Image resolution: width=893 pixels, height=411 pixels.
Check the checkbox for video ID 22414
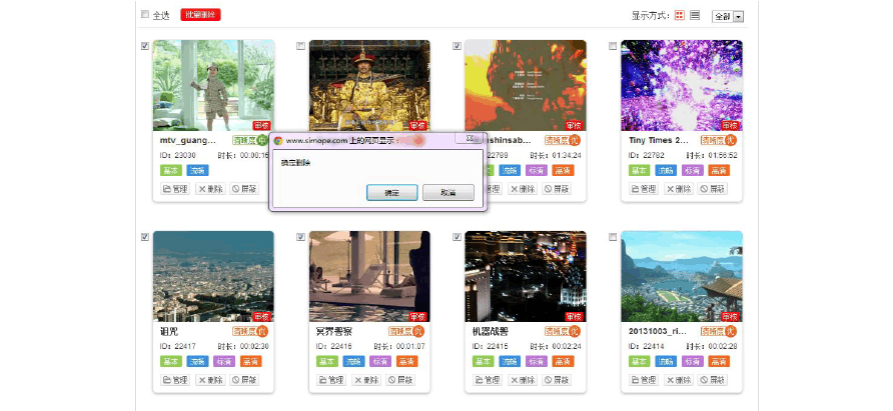(x=613, y=237)
